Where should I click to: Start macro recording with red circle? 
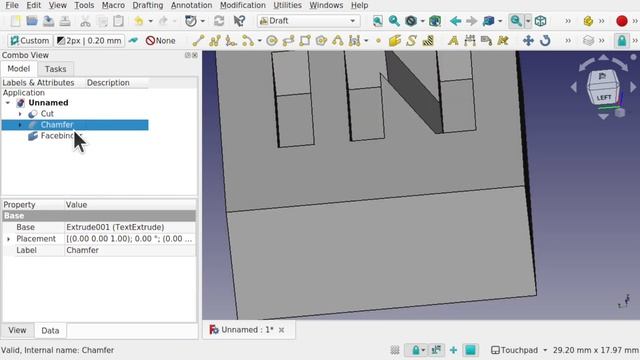[x=622, y=21]
